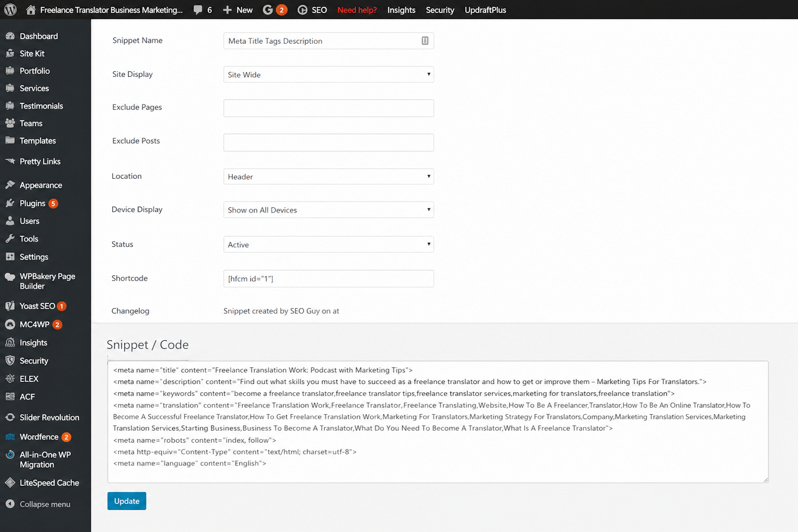Open UpdraftPlus in the admin bar
798x532 pixels.
(x=486, y=10)
